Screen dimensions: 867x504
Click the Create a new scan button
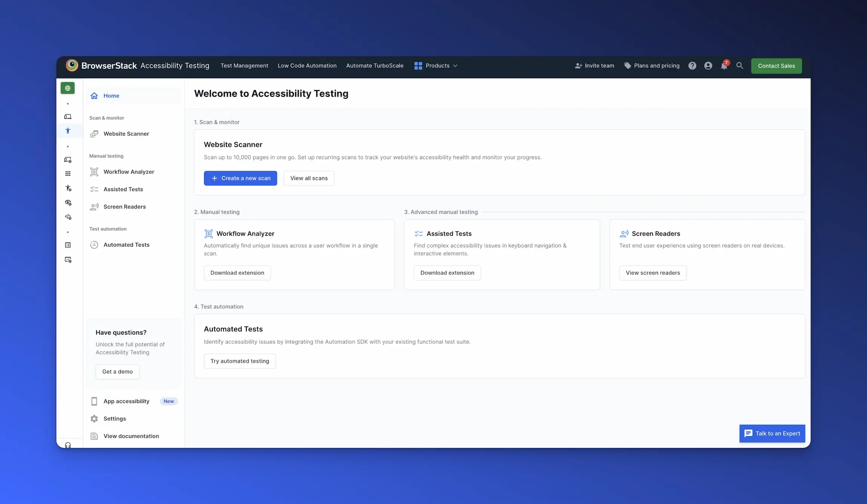point(240,178)
